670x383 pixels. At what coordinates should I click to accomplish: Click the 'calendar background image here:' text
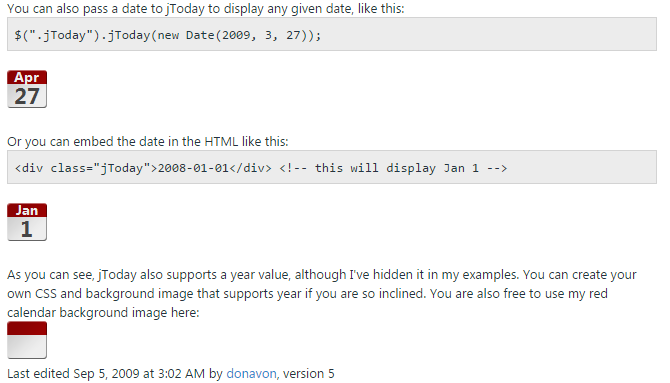point(103,312)
